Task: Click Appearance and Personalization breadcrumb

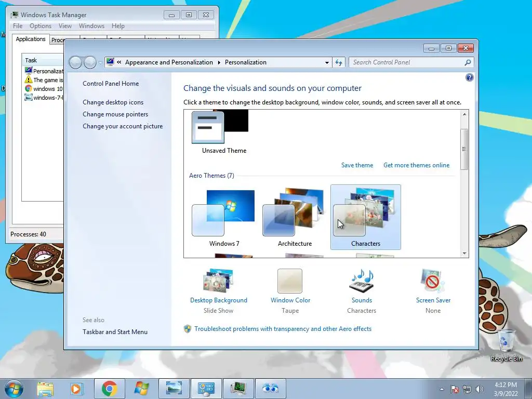Action: click(169, 62)
